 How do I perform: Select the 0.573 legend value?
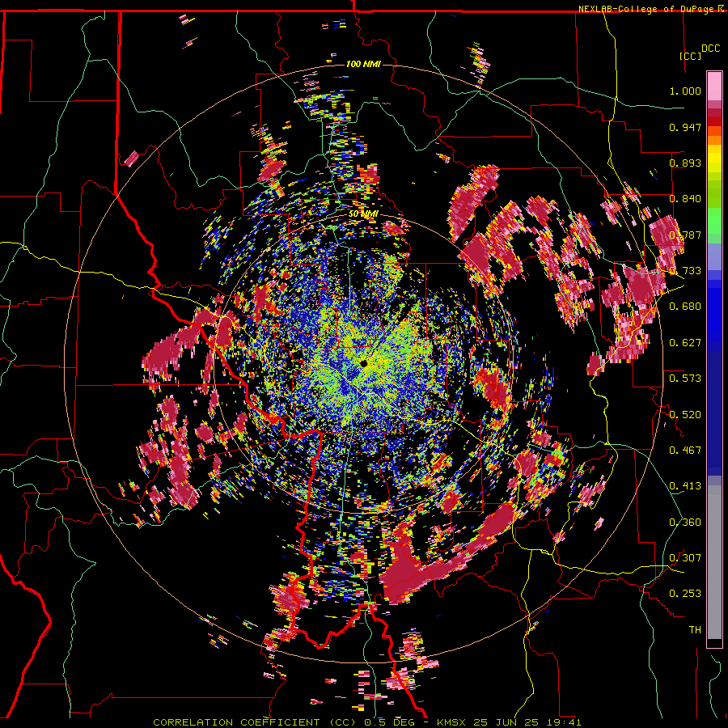click(685, 379)
